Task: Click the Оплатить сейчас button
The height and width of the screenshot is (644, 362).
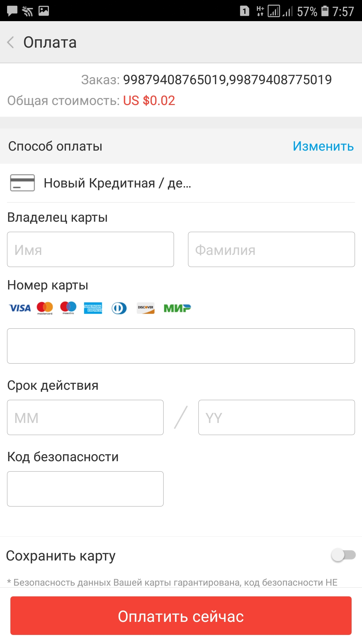Action: click(x=181, y=615)
